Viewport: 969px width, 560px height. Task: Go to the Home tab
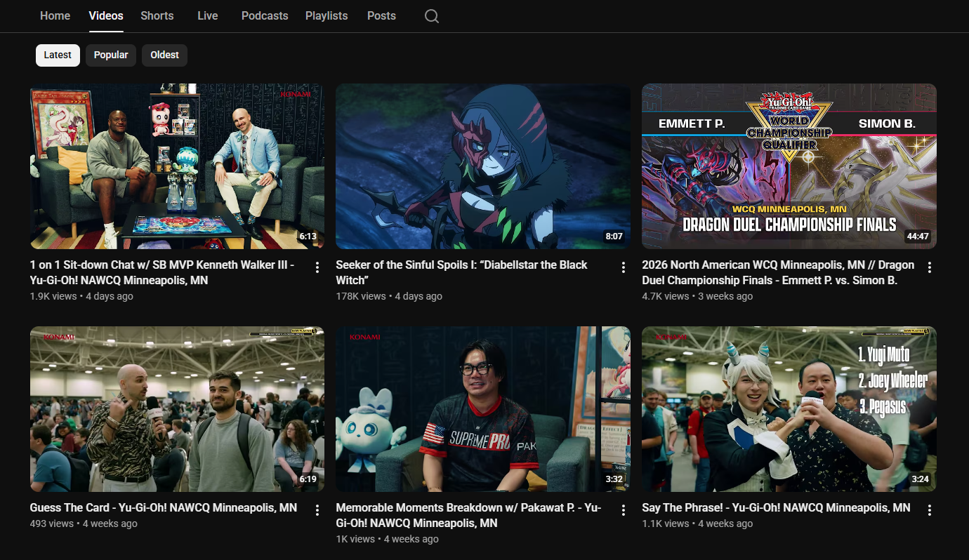coord(55,15)
